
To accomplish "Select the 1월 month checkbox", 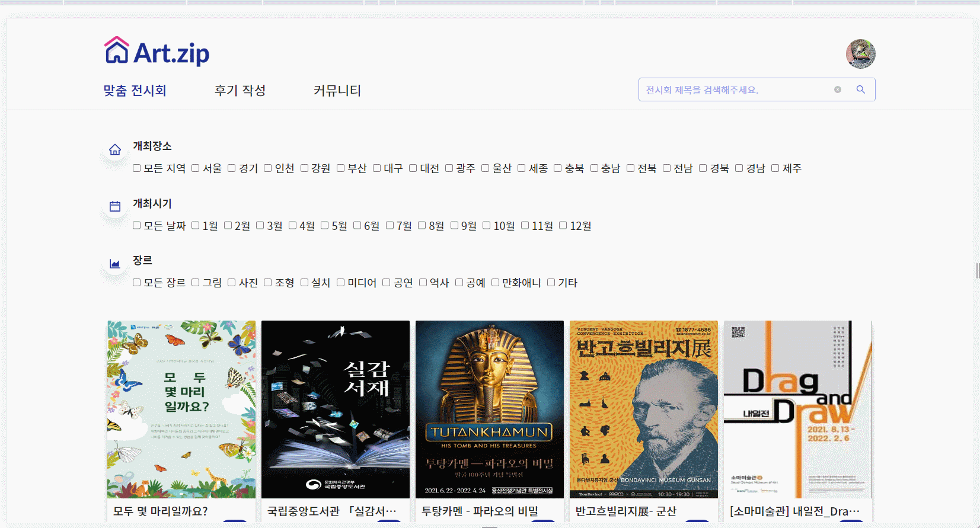I will (x=196, y=225).
